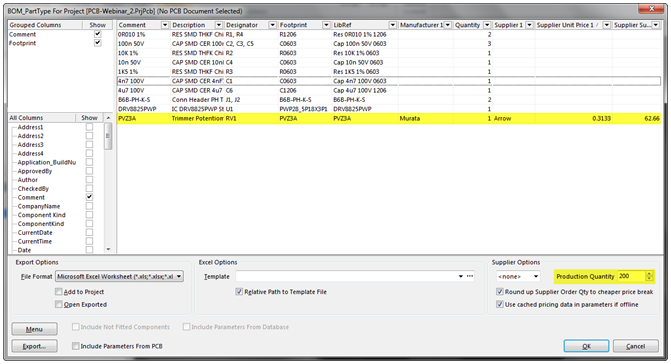The height and width of the screenshot is (364, 671).
Task: Uncheck Show for the grouped Footprint column
Action: pyautogui.click(x=98, y=43)
